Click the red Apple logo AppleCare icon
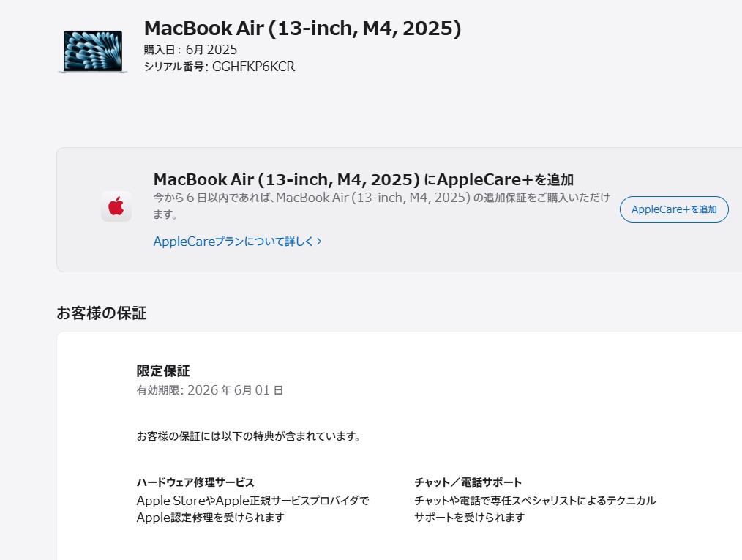742x560 pixels. (x=116, y=207)
